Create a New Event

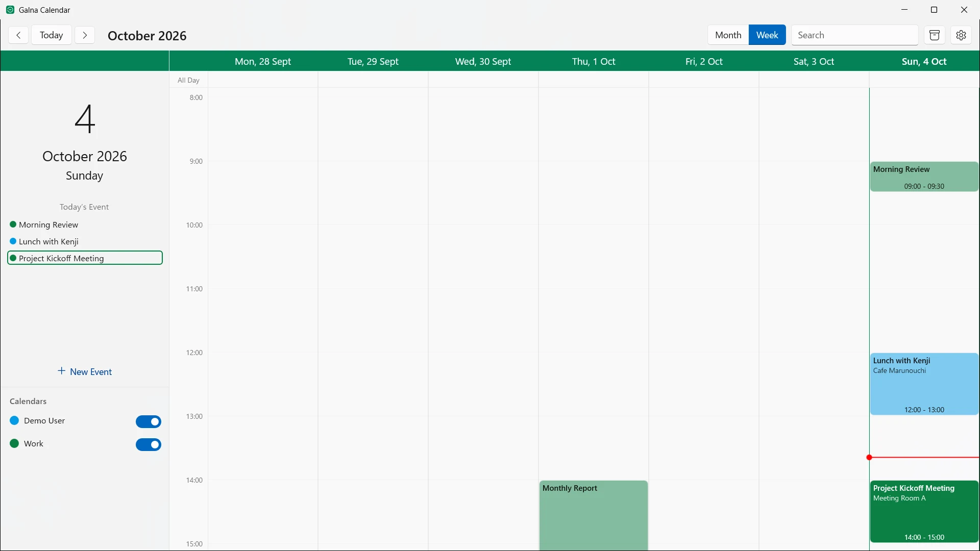point(85,371)
